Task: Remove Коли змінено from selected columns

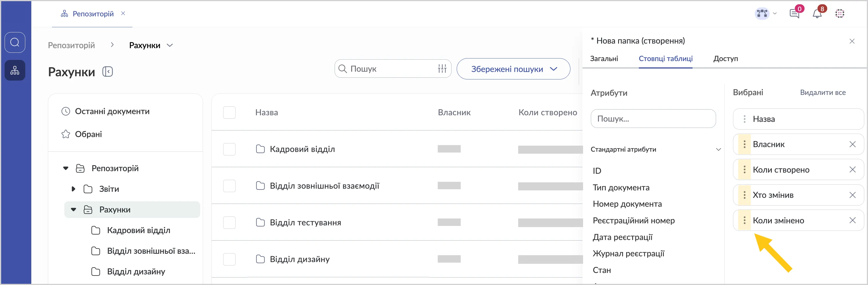Action: point(852,220)
